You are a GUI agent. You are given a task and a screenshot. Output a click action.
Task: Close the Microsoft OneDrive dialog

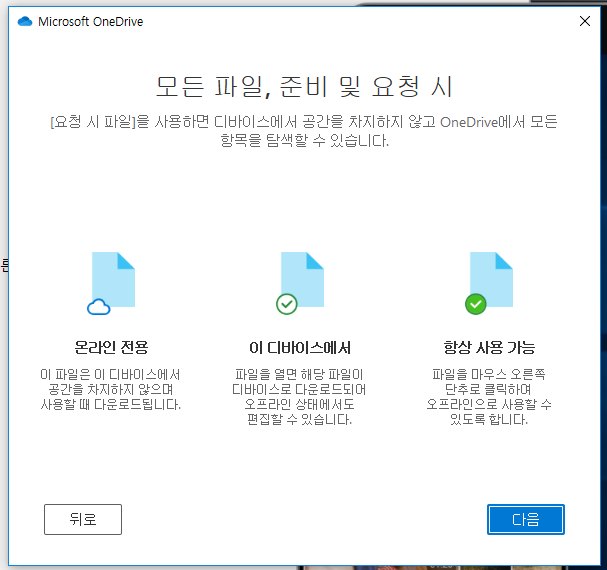[x=585, y=21]
